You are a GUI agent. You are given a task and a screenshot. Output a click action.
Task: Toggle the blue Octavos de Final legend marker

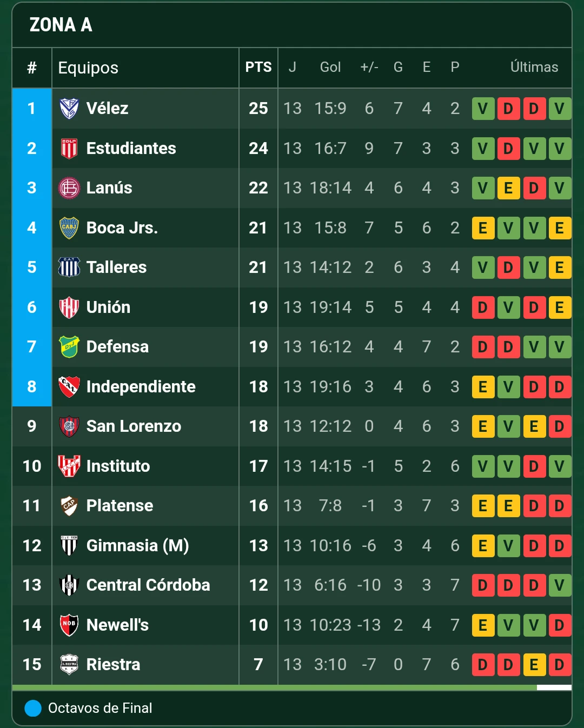click(32, 708)
